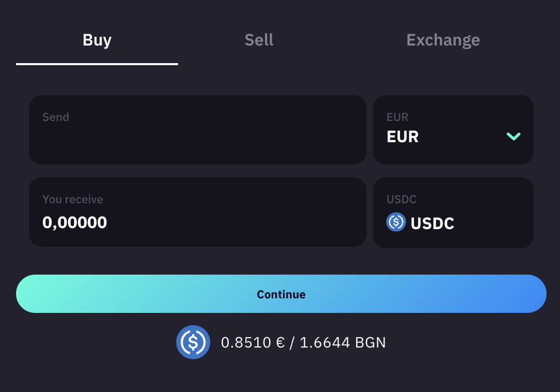Click the 1.6644 BGN price text
This screenshot has width=560, height=392.
(343, 342)
